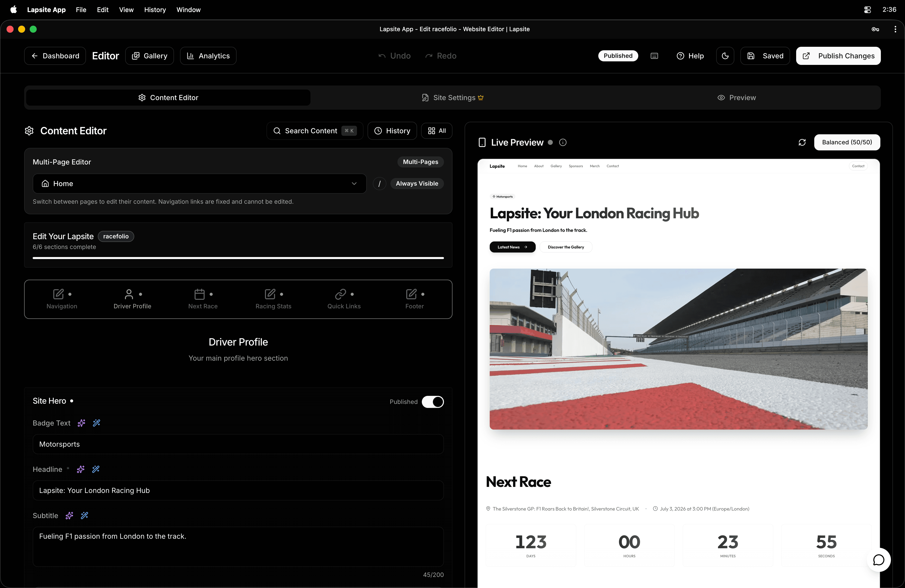Open the chat assistant bubble
905x588 pixels.
pos(879,560)
